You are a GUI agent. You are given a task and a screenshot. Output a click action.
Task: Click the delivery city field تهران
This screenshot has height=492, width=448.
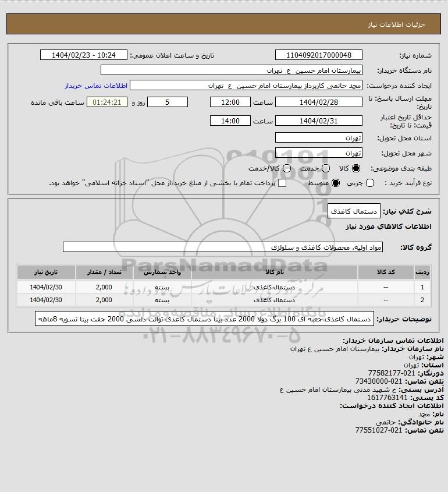pyautogui.click(x=318, y=153)
